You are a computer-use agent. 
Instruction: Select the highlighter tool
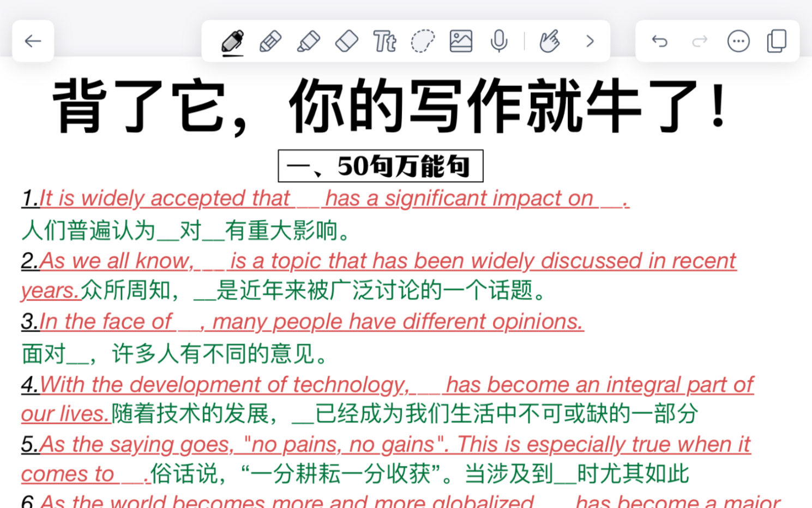308,41
